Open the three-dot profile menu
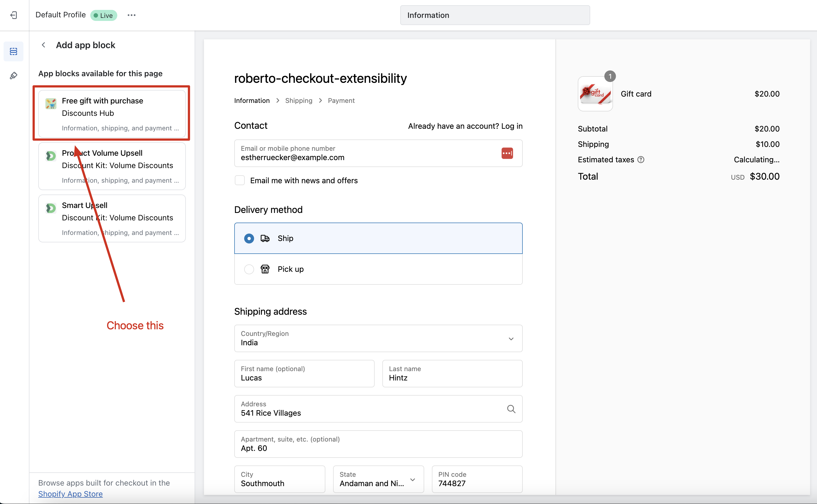Screen dimensions: 817x504 [x=131, y=15]
